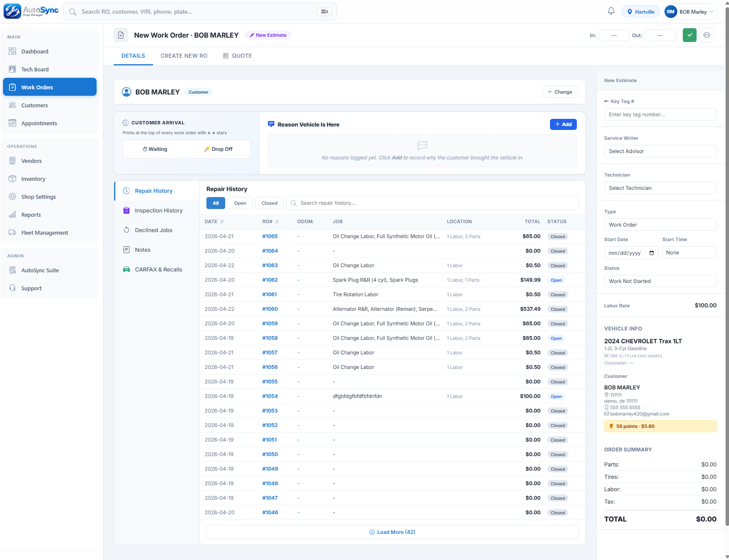Select Inspection History section
The image size is (729, 560).
click(x=157, y=210)
